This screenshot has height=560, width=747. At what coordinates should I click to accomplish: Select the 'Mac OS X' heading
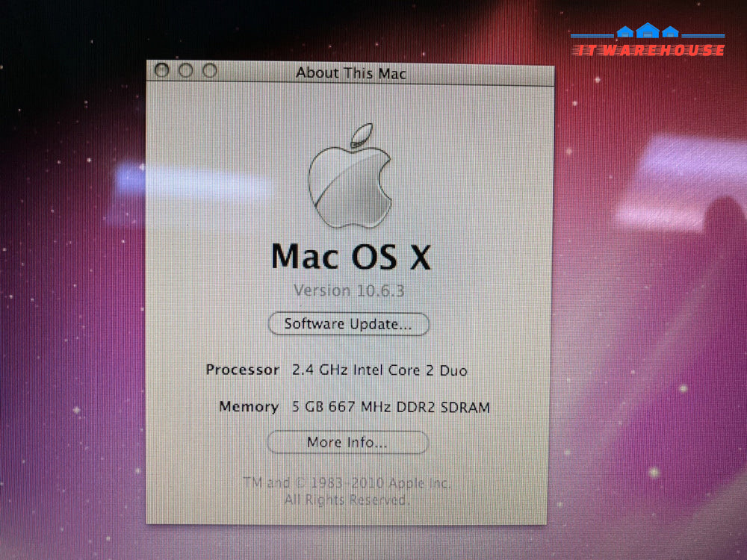351,256
